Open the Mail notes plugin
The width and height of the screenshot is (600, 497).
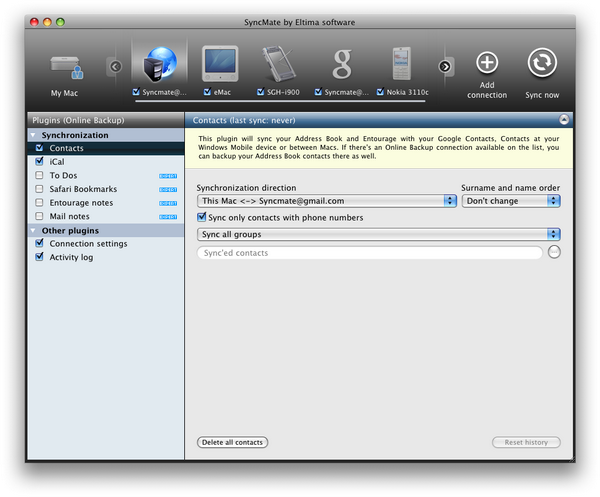tap(106, 216)
